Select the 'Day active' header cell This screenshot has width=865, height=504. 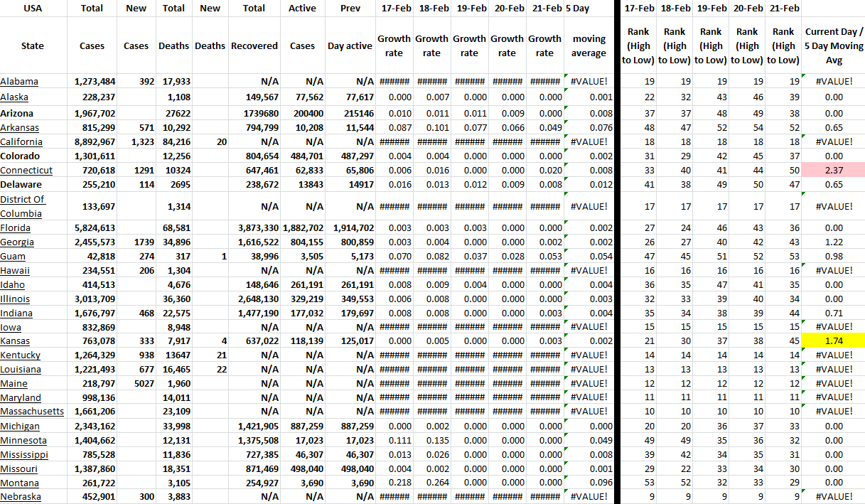click(350, 46)
